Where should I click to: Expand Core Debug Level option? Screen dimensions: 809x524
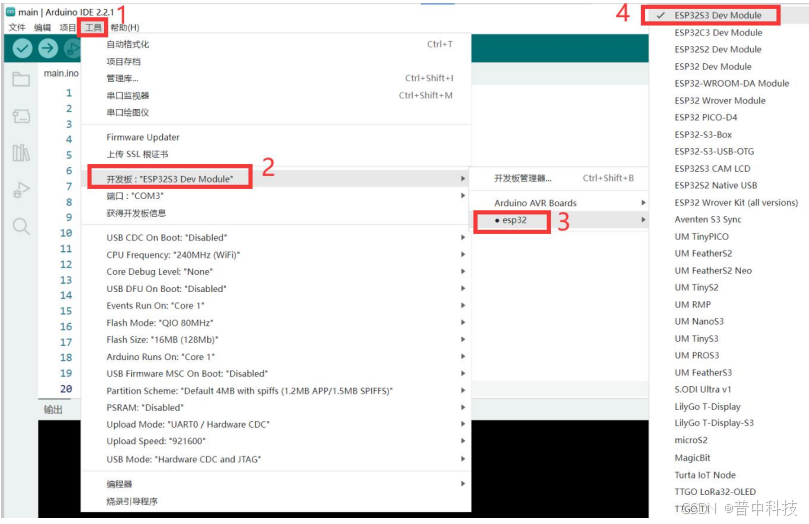pyautogui.click(x=276, y=272)
